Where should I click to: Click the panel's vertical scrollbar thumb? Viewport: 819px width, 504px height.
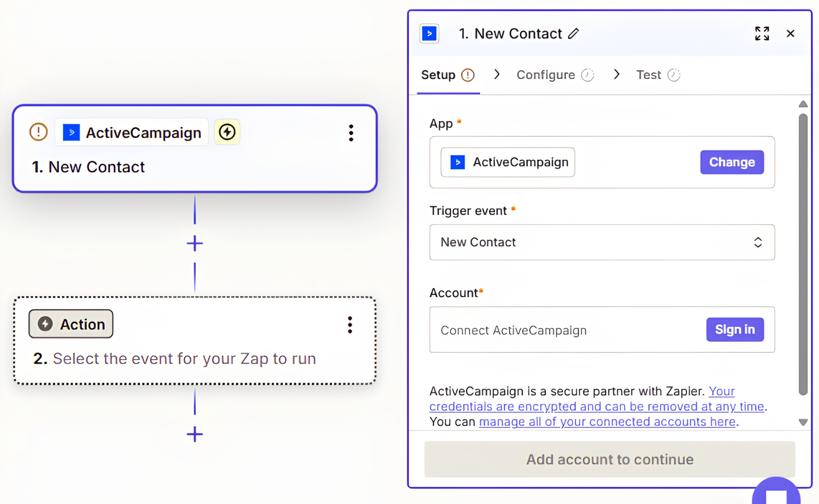(803, 255)
